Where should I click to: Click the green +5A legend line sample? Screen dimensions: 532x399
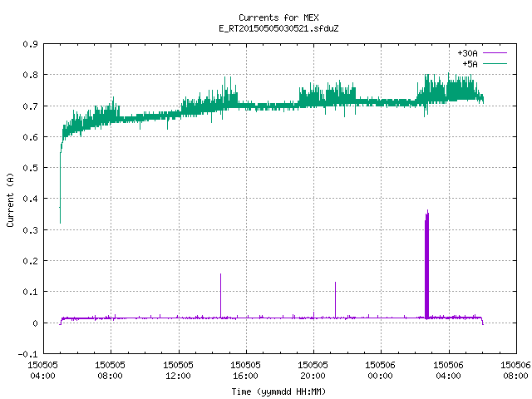point(495,63)
